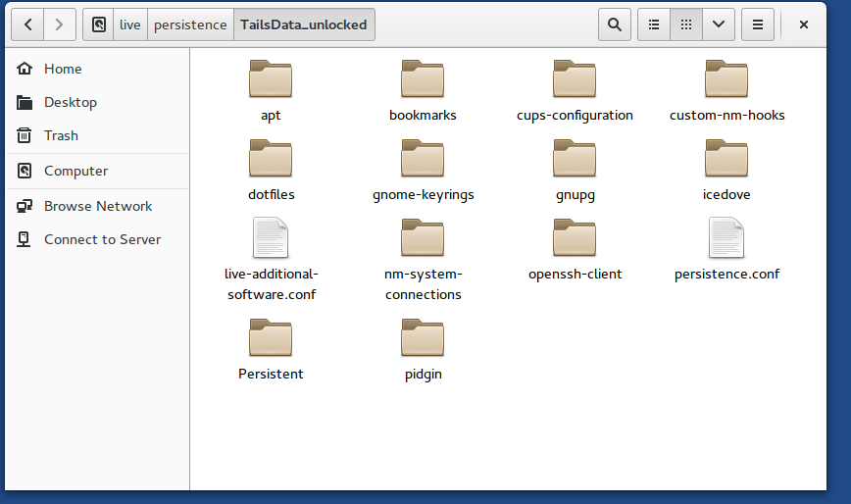Open the search magnifier button
This screenshot has height=504, width=851.
[615, 25]
